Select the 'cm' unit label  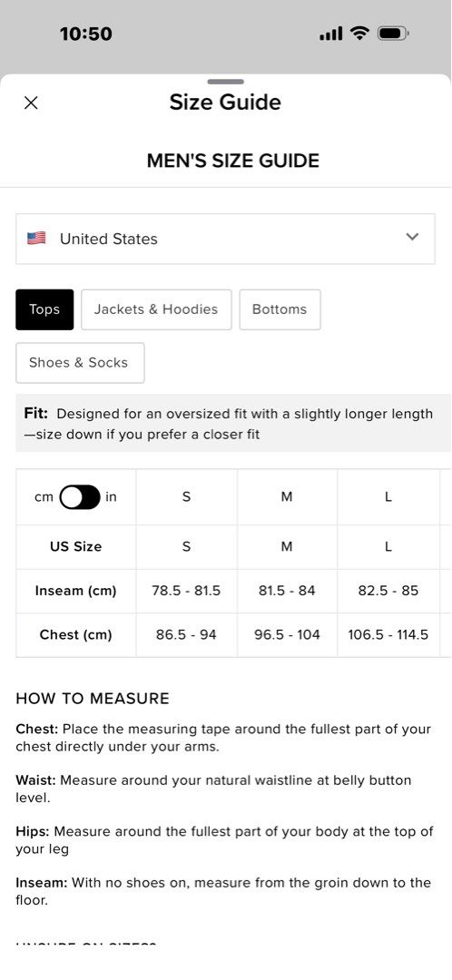tap(44, 497)
